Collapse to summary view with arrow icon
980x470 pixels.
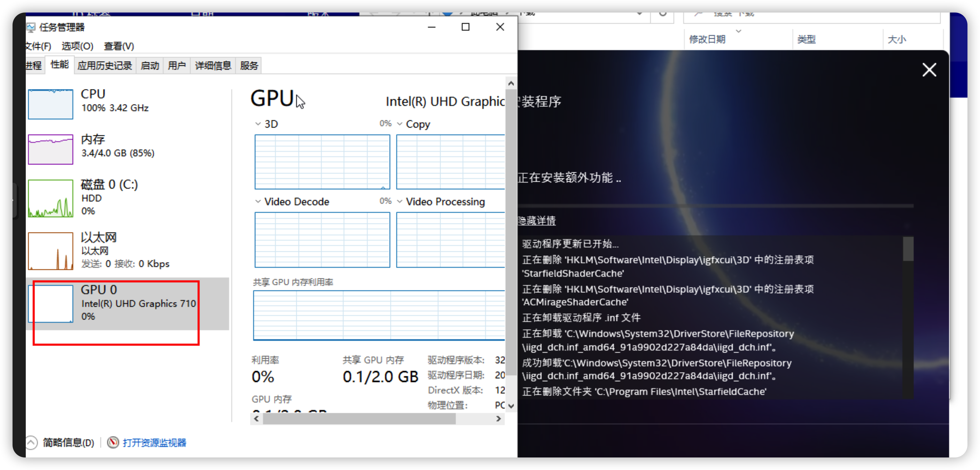coord(32,442)
